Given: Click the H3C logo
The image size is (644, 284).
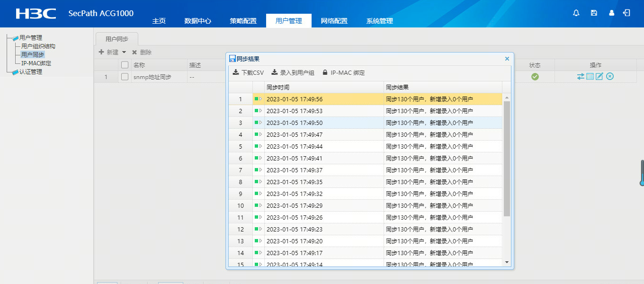Looking at the screenshot, I should pyautogui.click(x=36, y=13).
